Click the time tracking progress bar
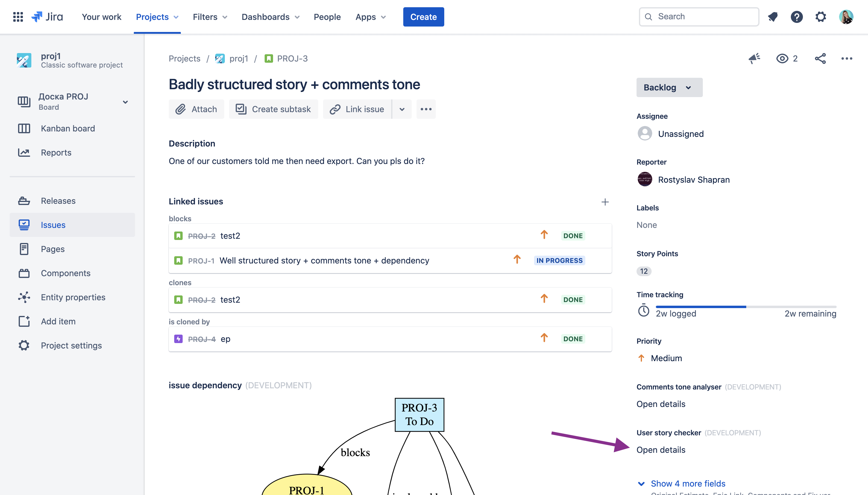Screen dimensions: 868x495 point(746,307)
